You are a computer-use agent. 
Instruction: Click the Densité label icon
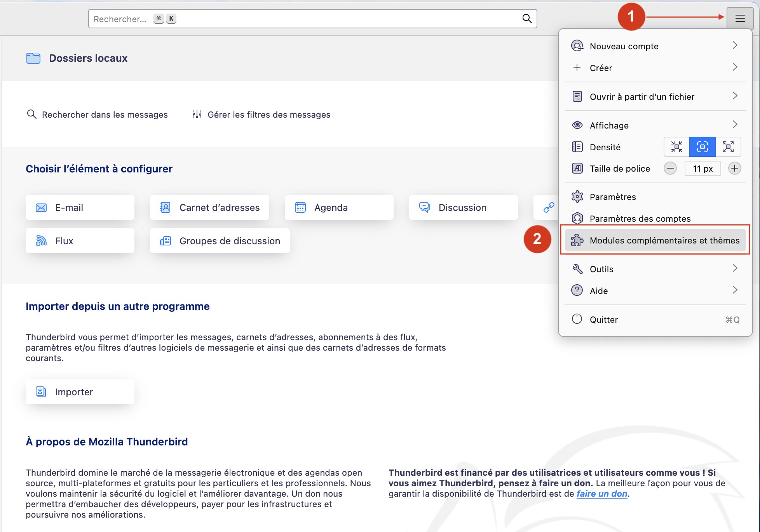click(577, 147)
